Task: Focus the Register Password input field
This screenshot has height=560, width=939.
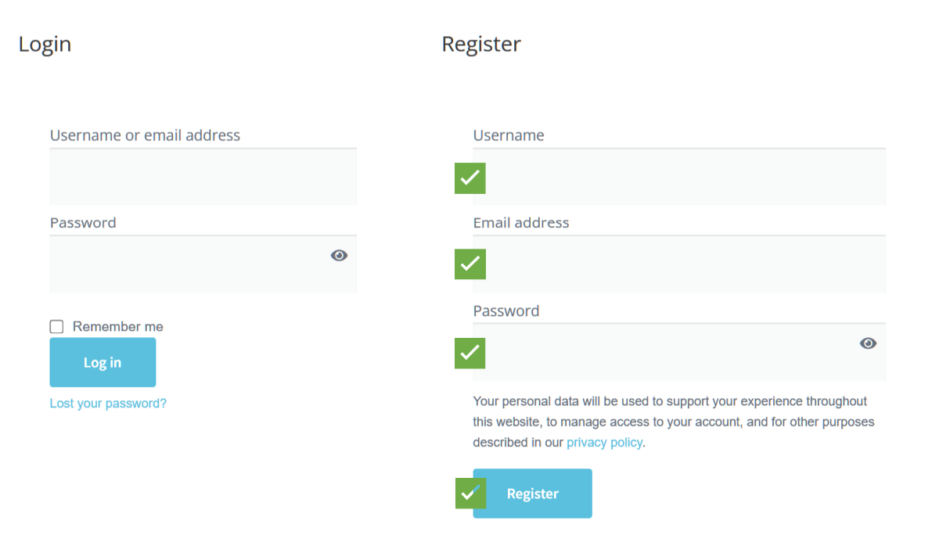Action: 679,352
